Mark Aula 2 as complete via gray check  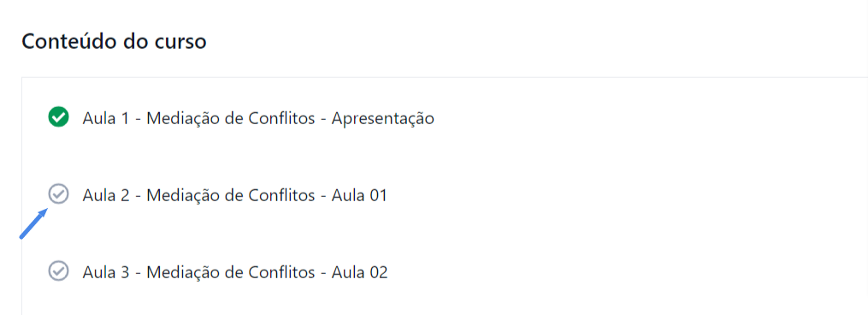click(58, 194)
